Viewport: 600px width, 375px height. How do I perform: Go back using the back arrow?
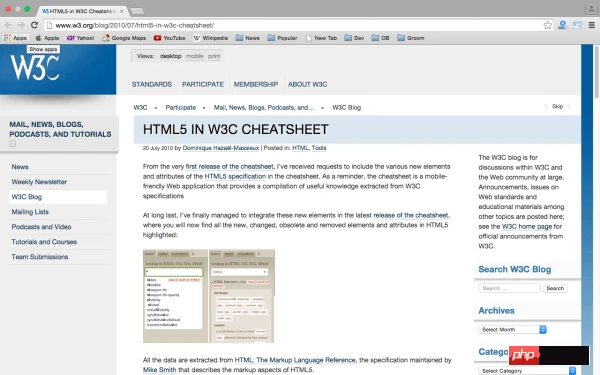8,25
